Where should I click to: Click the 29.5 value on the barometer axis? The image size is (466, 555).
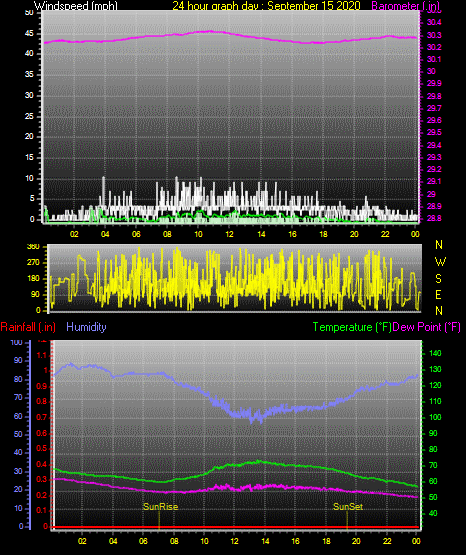tap(434, 132)
